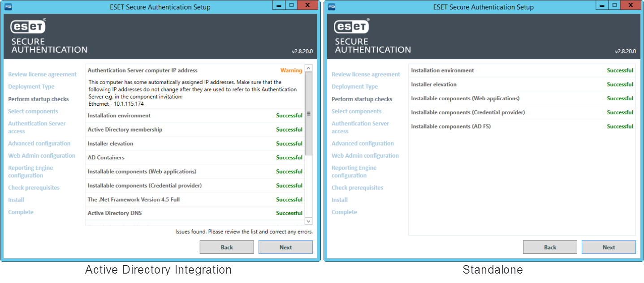Click Back in the Standalone setup window

click(550, 247)
